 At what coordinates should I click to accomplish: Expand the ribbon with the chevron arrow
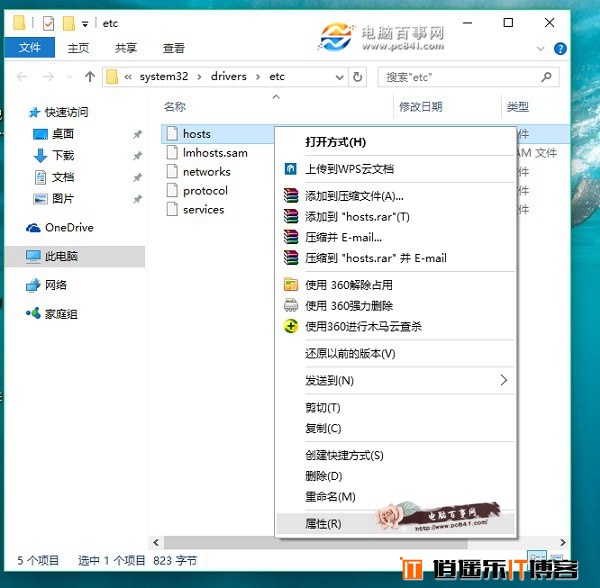540,49
